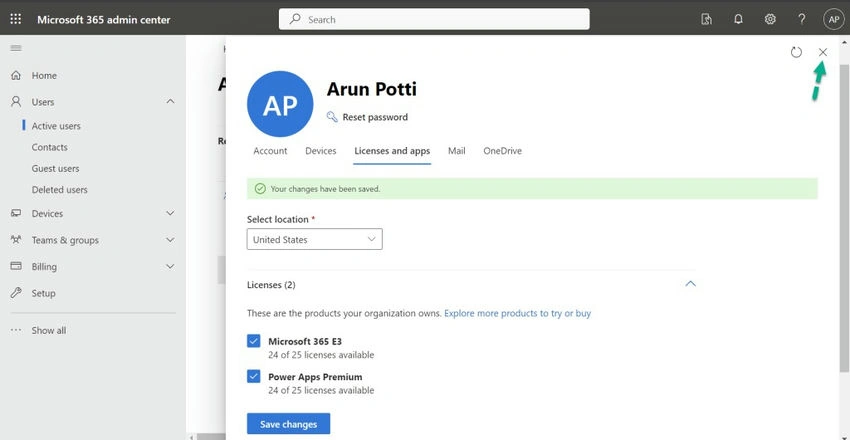Expand the Devices navigation group
The height and width of the screenshot is (440, 850).
(170, 213)
